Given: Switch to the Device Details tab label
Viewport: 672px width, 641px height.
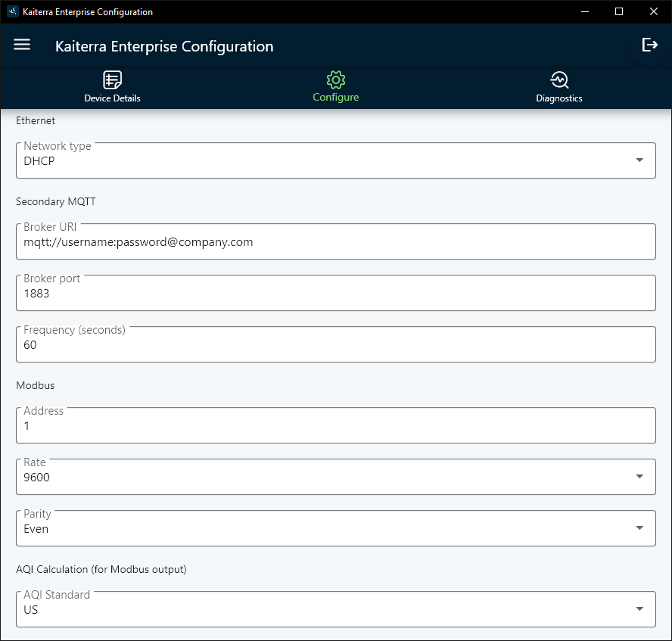Looking at the screenshot, I should coord(112,98).
